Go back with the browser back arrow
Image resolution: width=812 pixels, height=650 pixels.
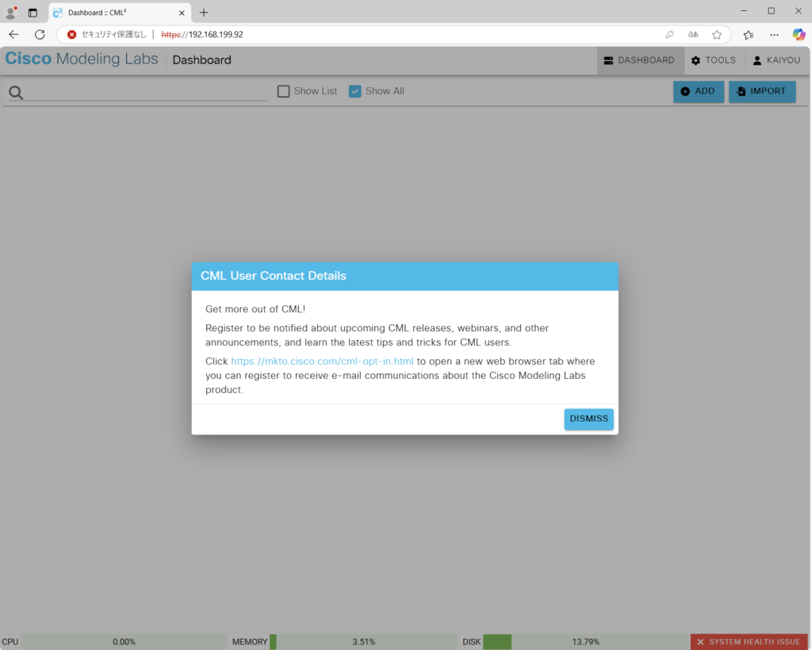point(14,35)
